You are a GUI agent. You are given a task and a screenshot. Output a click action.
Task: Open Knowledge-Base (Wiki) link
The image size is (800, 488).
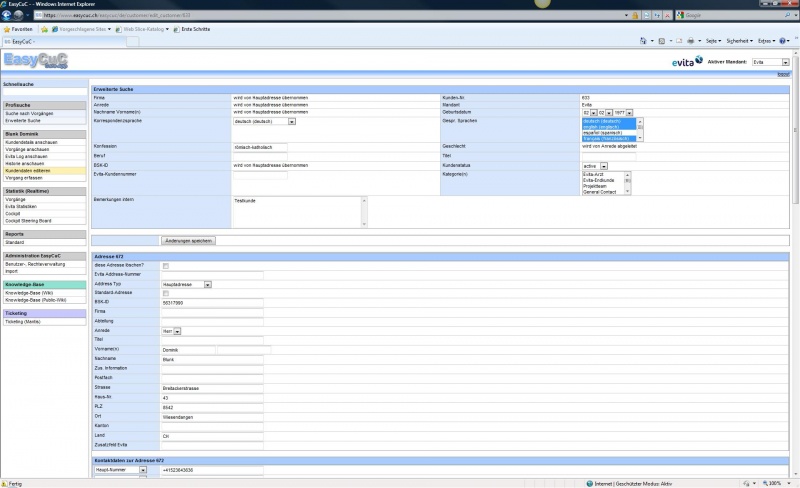click(29, 293)
